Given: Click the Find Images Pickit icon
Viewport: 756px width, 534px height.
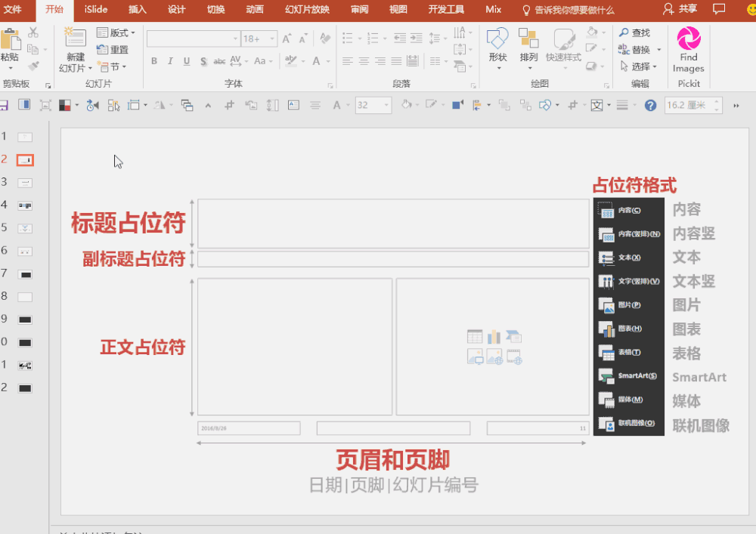Looking at the screenshot, I should (688, 39).
